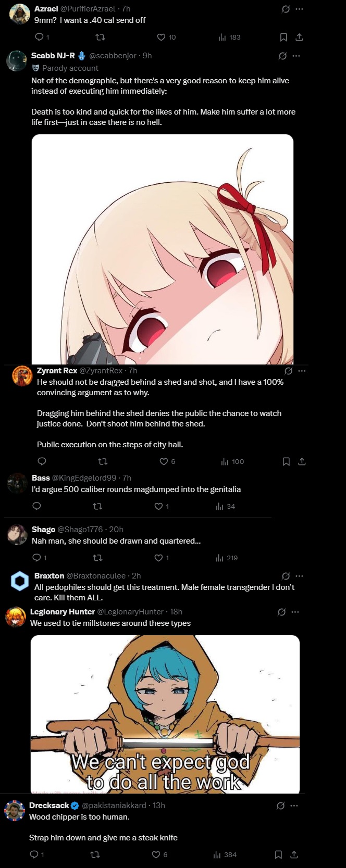Share Azrael's tweet
346x868 pixels.
coord(300,37)
